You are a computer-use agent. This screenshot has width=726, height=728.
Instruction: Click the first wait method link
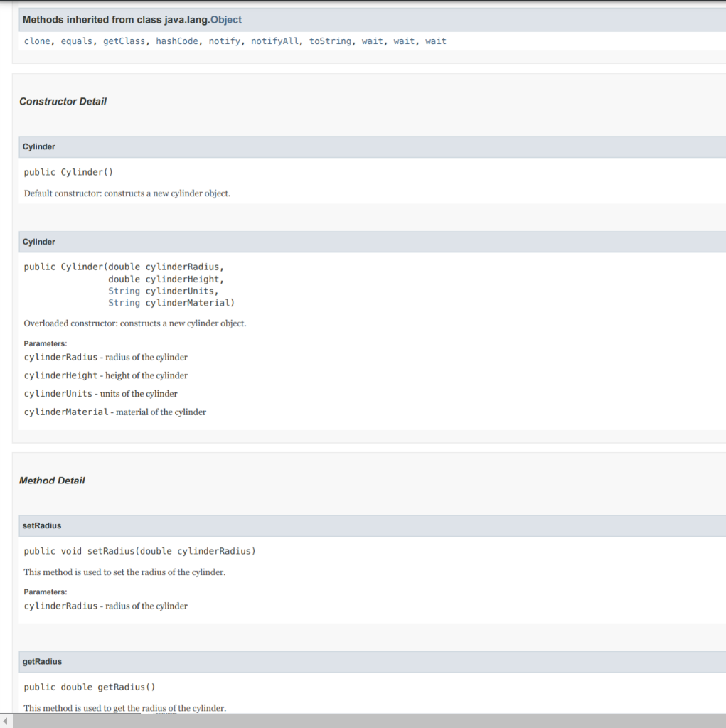tap(372, 41)
